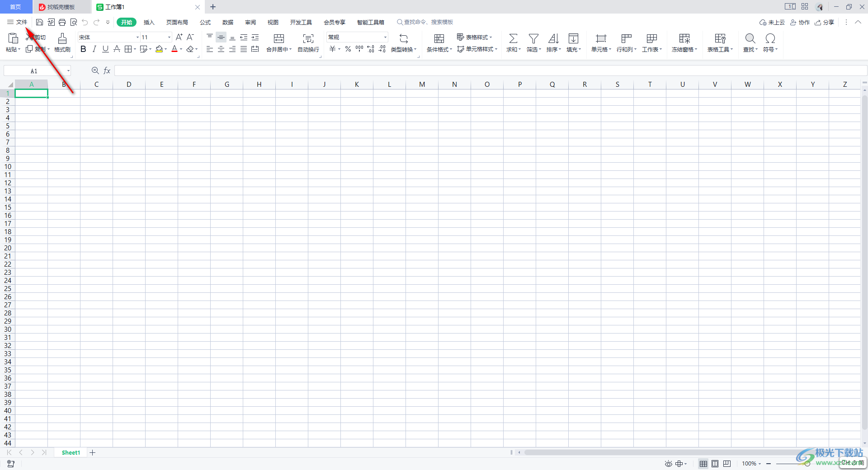Open Print Preview from quick access toolbar
868x470 pixels.
[74, 22]
